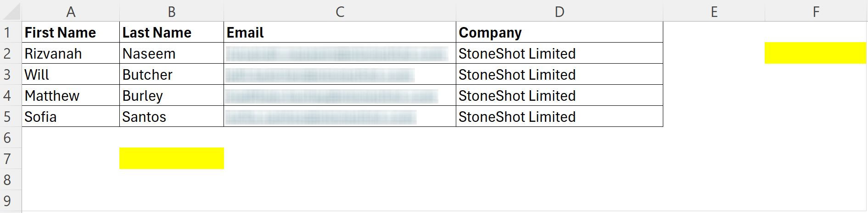Select row 9 header

click(7, 201)
